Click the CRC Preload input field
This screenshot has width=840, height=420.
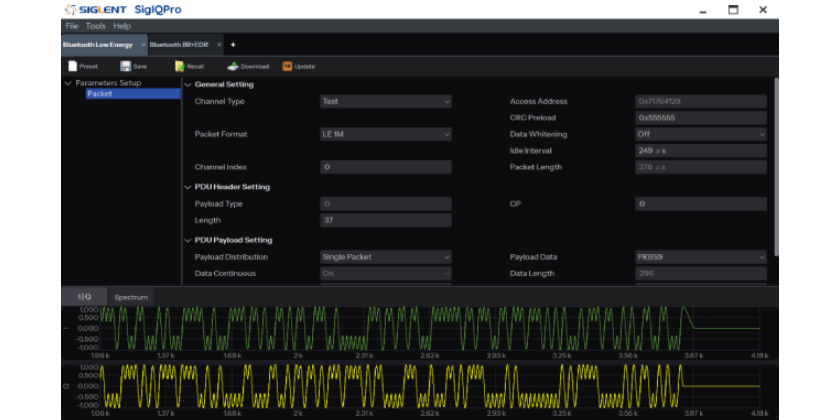point(700,118)
